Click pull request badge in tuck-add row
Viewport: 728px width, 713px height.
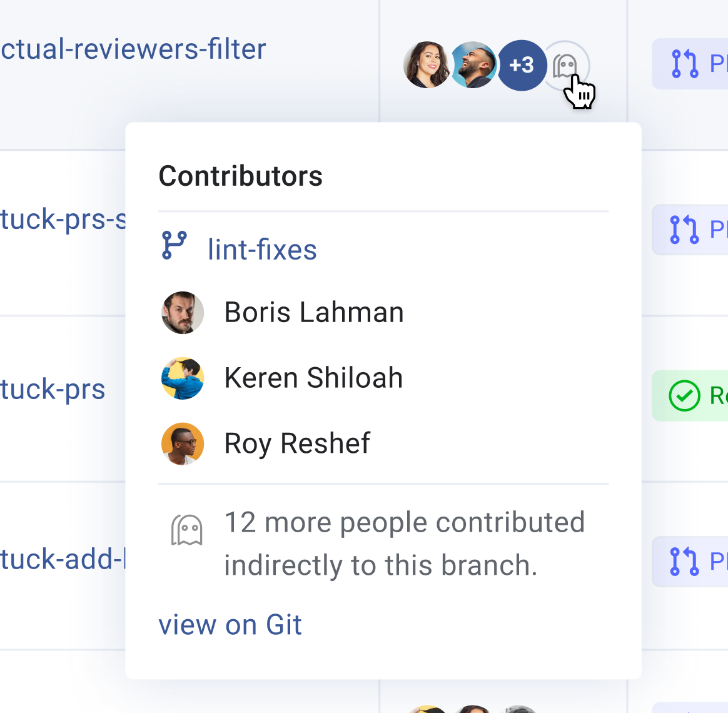(x=690, y=562)
